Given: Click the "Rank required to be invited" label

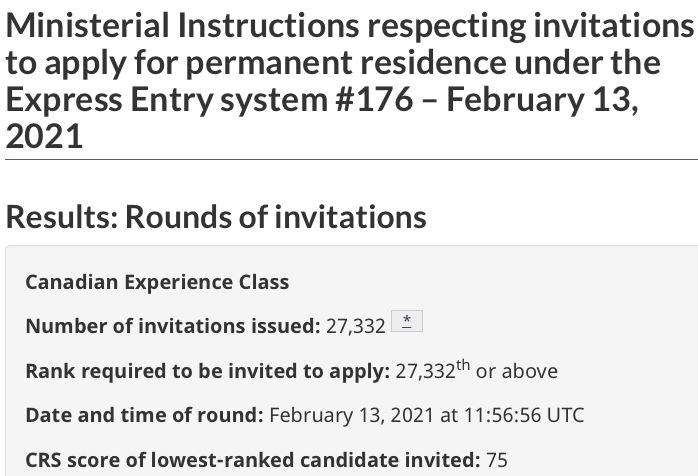Looking at the screenshot, I should [x=207, y=371].
